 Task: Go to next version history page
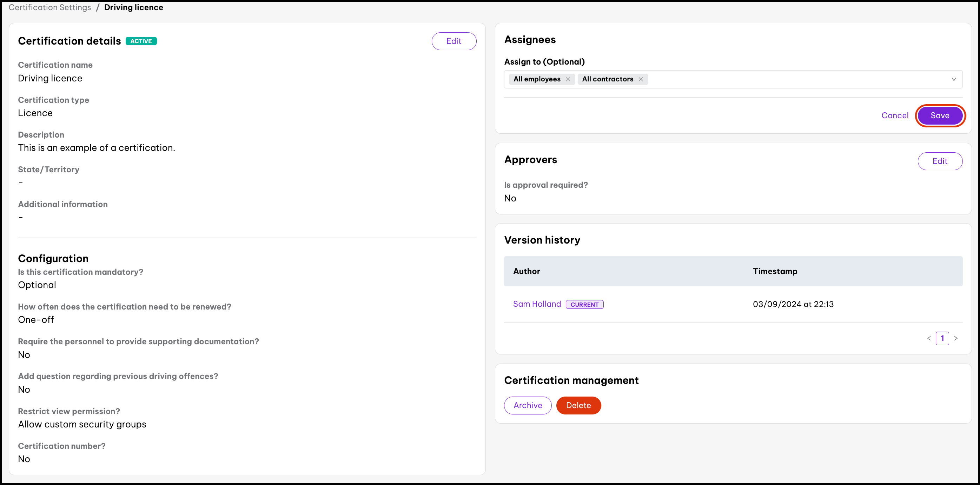[956, 338]
